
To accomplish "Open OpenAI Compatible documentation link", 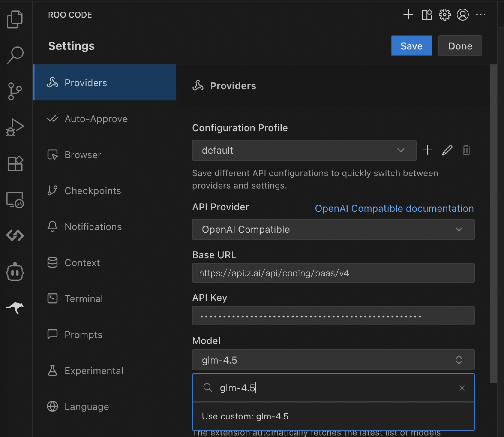I will (x=394, y=209).
